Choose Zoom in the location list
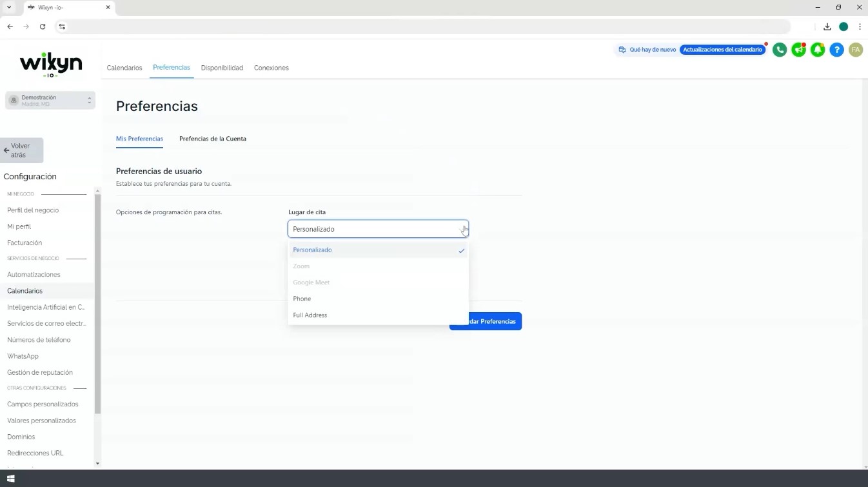 pyautogui.click(x=378, y=266)
